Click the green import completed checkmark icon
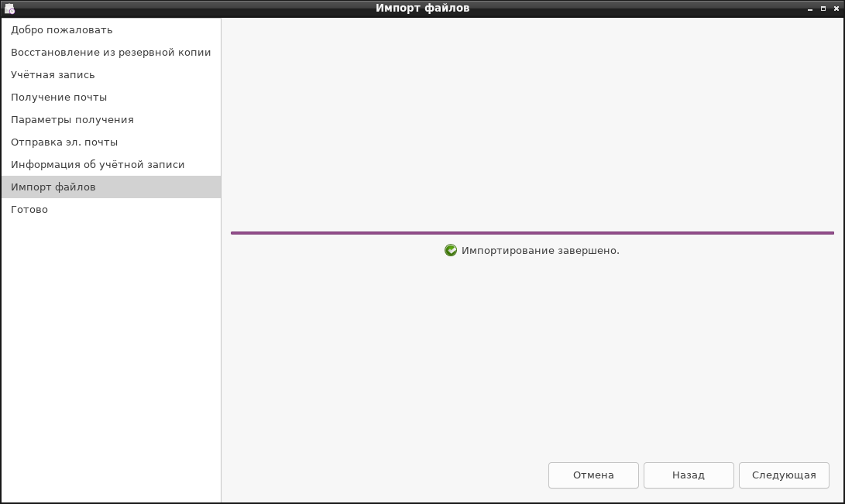The width and height of the screenshot is (845, 504). tap(451, 250)
